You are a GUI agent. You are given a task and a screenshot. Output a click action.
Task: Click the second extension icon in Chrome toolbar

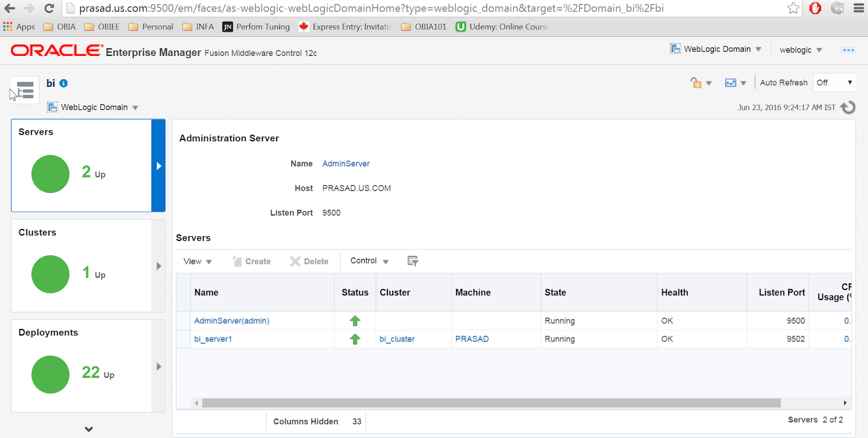837,8
